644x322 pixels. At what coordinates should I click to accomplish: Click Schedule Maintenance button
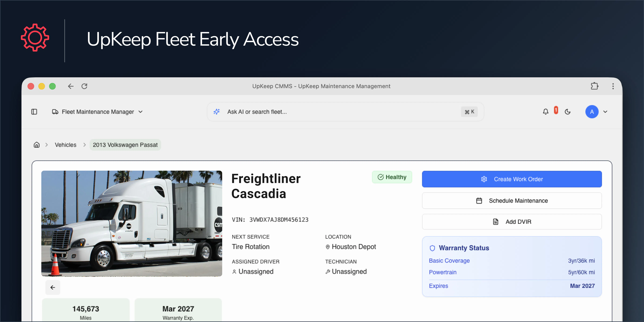click(x=512, y=200)
